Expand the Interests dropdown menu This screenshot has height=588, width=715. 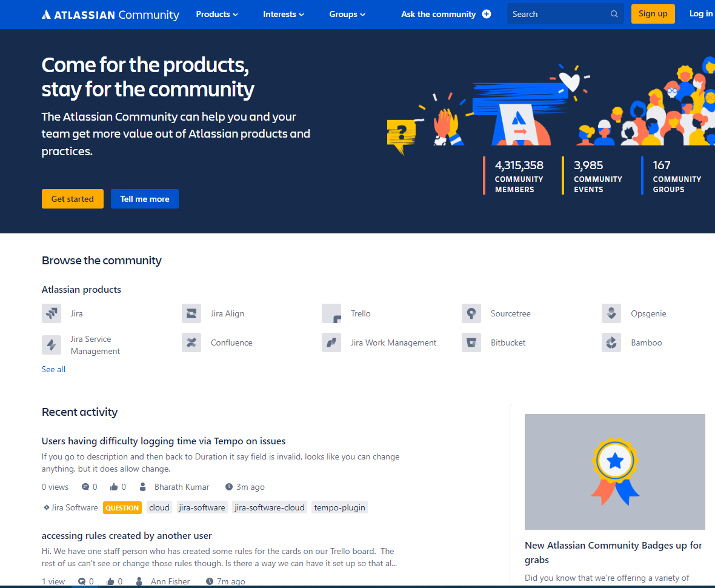[283, 14]
